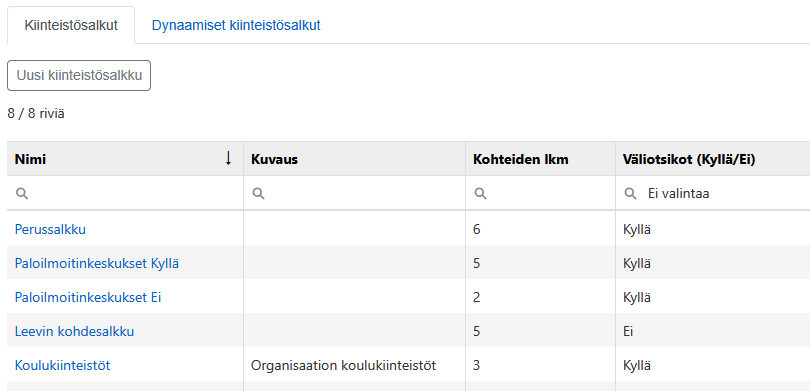Click the magnifier in the Kohteiden lkm filter

480,194
